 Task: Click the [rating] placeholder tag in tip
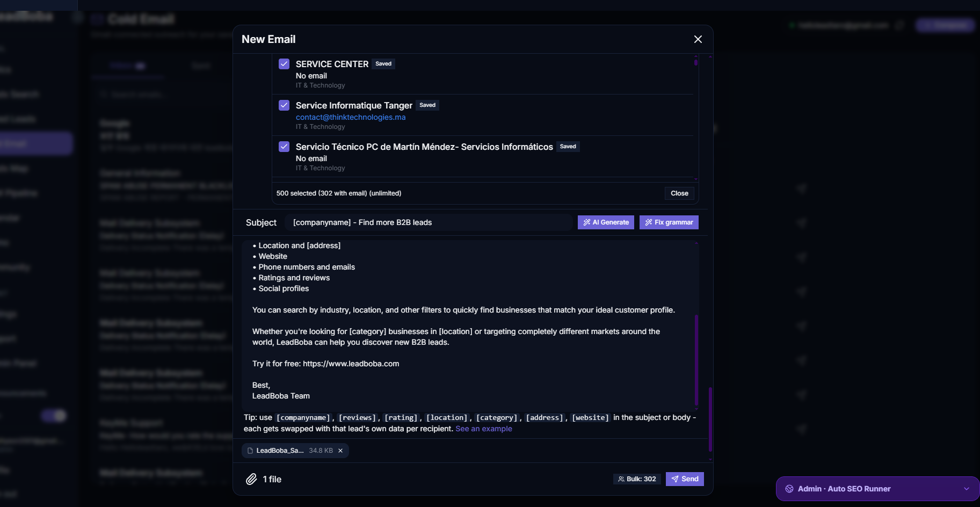tap(401, 418)
